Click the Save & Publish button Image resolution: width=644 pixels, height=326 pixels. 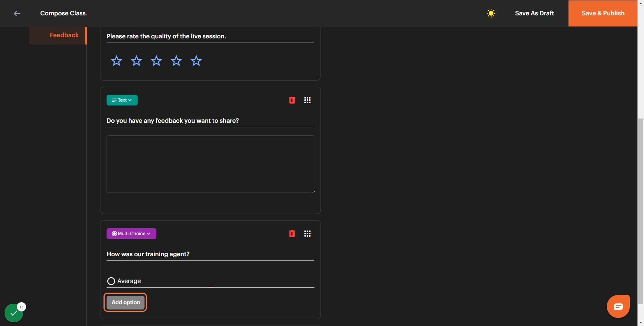point(603,13)
